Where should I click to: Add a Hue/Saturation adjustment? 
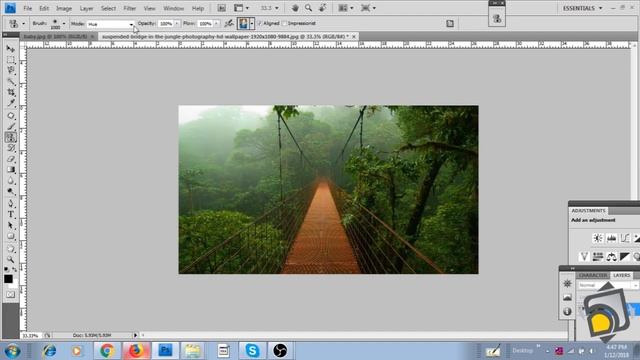click(x=598, y=256)
